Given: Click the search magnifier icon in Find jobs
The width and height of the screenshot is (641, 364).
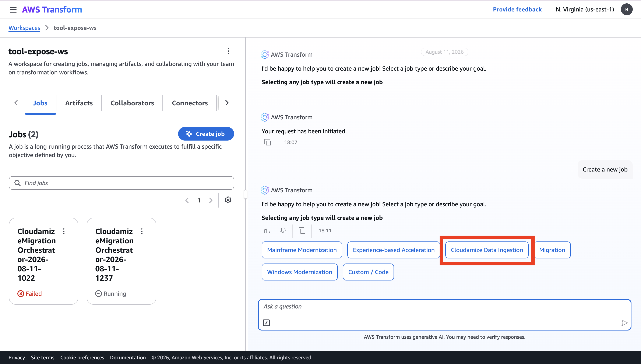Looking at the screenshot, I should click(x=18, y=183).
